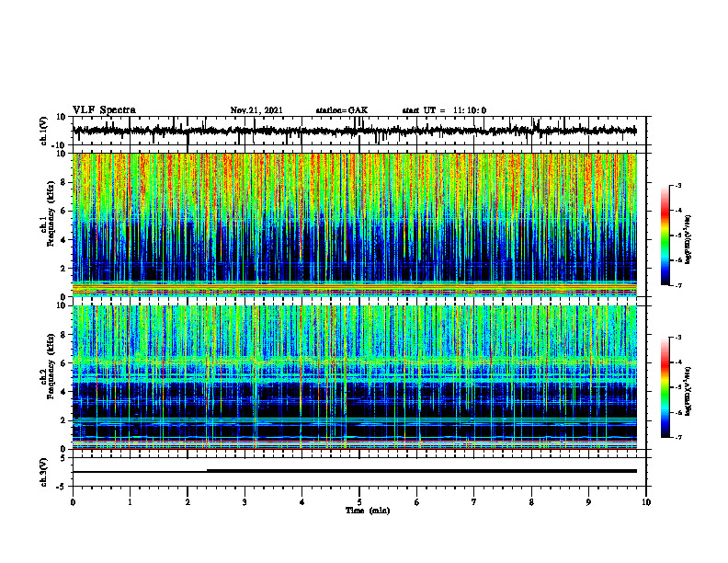Click time-axis tick label "3"

click(x=245, y=502)
